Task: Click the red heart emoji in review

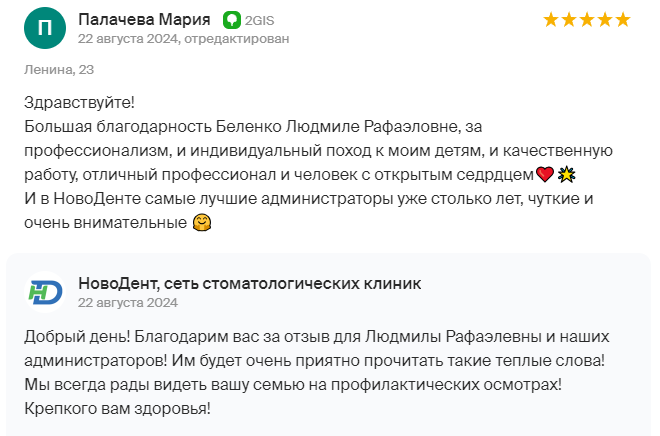Action: point(545,174)
